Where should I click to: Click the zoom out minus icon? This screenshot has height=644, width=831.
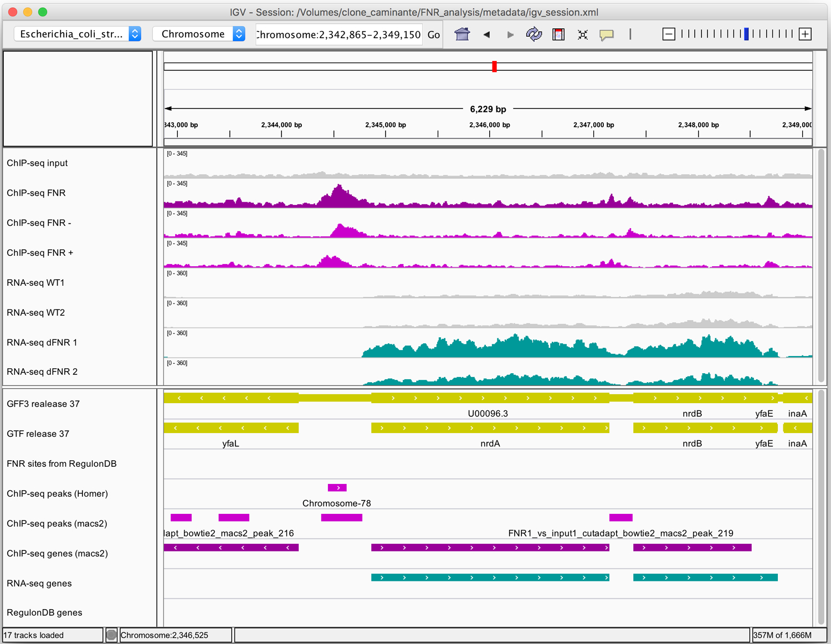(669, 34)
